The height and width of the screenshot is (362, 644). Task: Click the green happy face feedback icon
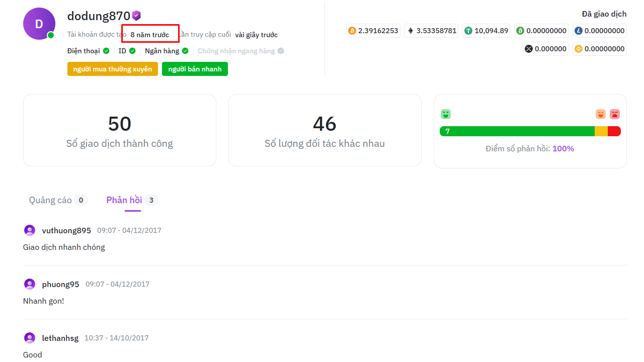click(446, 114)
